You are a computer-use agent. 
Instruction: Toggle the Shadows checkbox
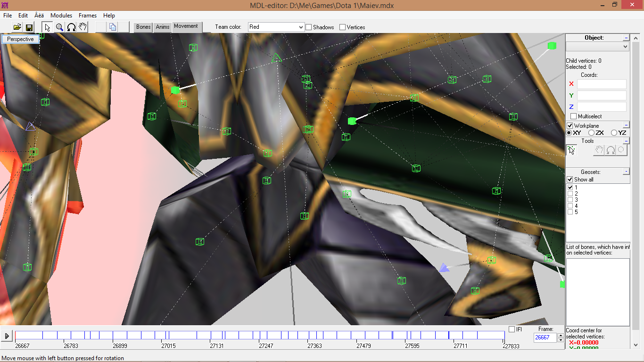[x=309, y=27]
